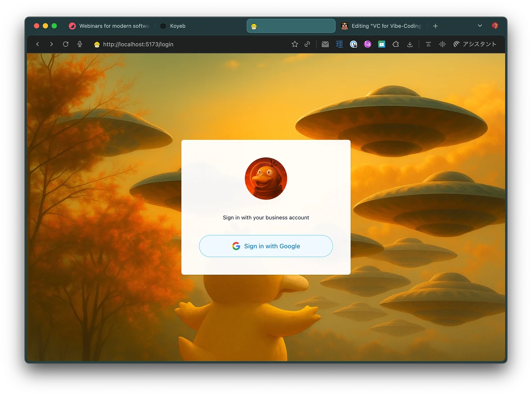Show downloads with the download arrow icon
Screen dimensions: 532x396
click(x=410, y=44)
